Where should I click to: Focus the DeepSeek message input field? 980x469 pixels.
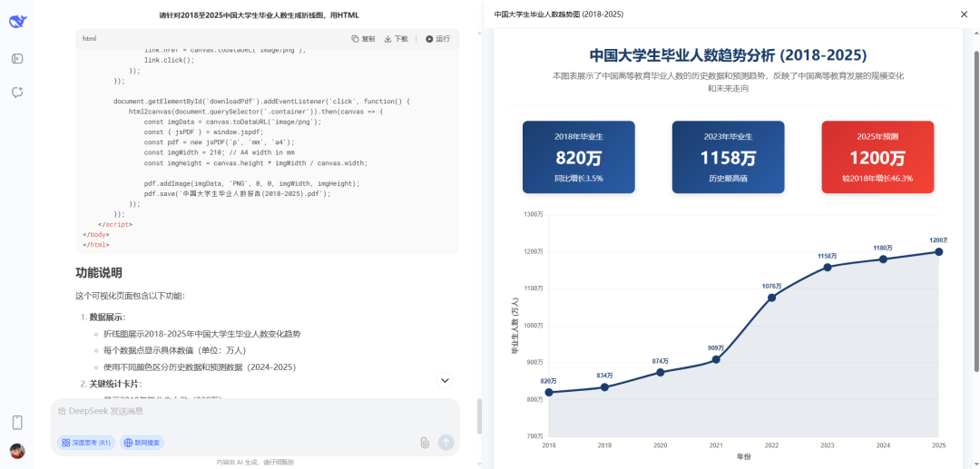click(x=255, y=411)
